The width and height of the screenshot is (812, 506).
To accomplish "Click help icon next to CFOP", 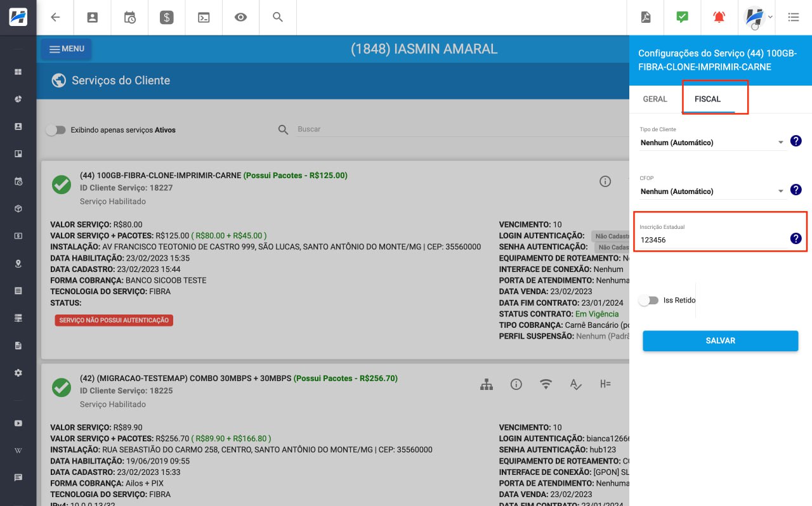I will (796, 190).
